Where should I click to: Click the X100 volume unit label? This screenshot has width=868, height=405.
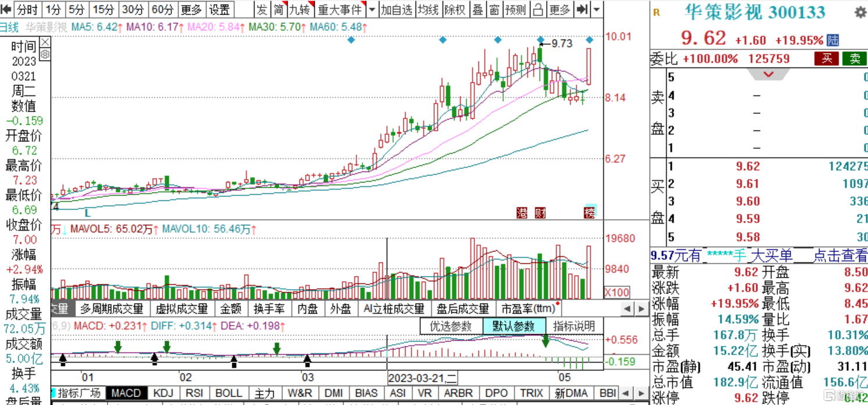point(616,292)
